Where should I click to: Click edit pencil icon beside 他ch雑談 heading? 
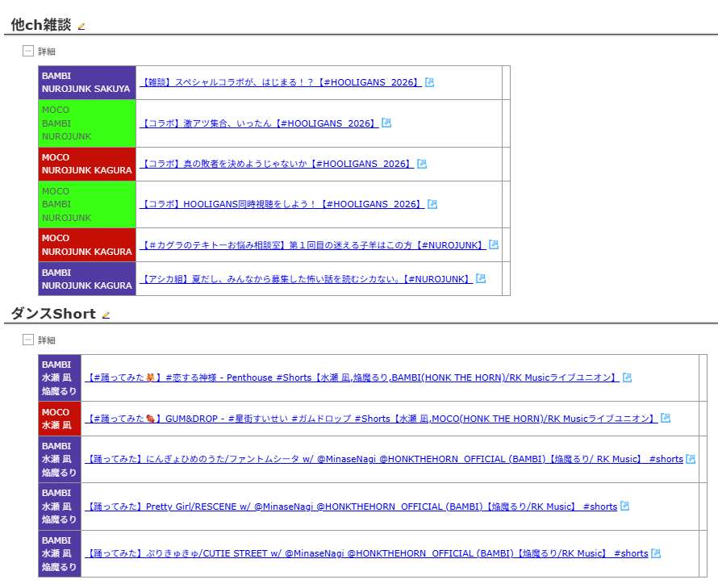click(x=81, y=27)
